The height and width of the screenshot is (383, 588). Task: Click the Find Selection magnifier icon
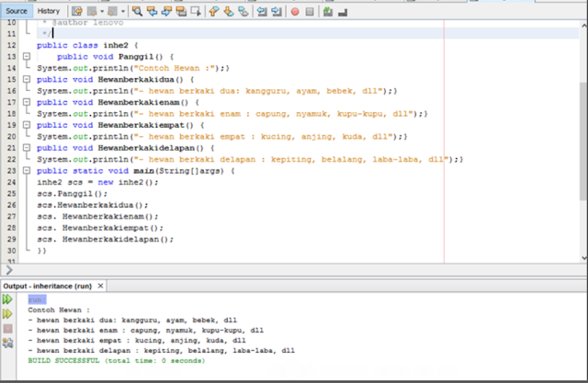click(137, 12)
